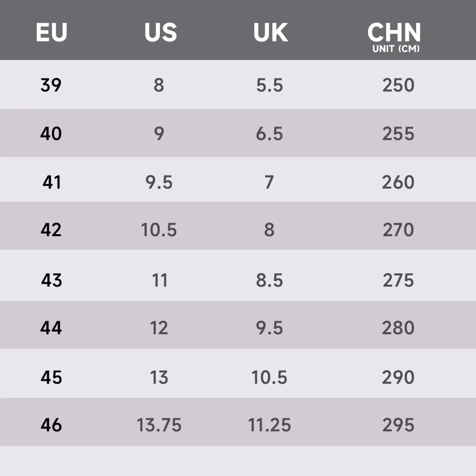
Task: Click UK size 5.5 value
Action: [269, 85]
